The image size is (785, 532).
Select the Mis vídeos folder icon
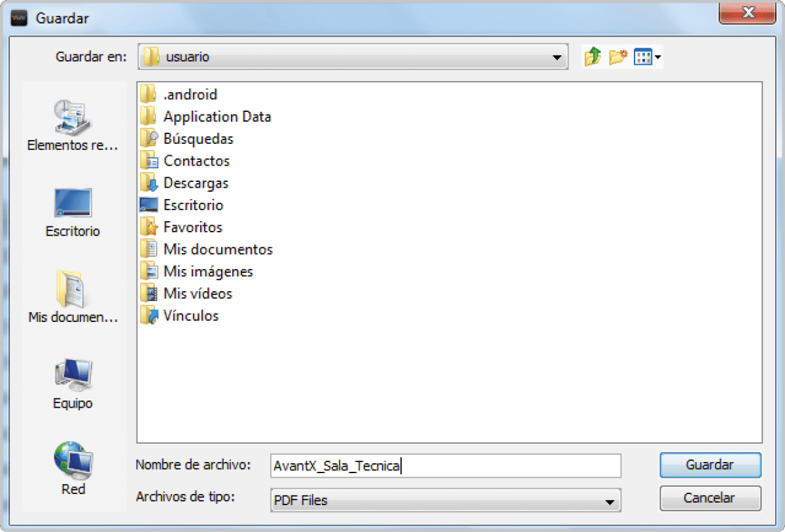pos(148,294)
